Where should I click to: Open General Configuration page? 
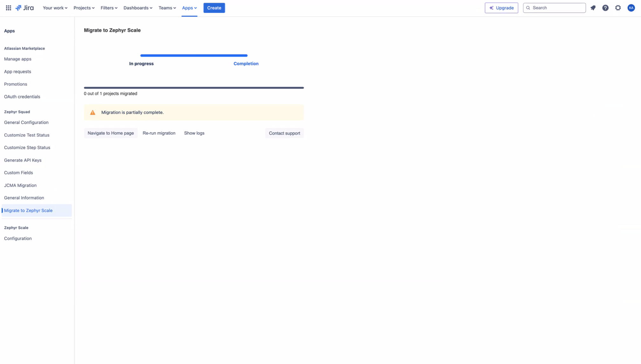coord(26,123)
